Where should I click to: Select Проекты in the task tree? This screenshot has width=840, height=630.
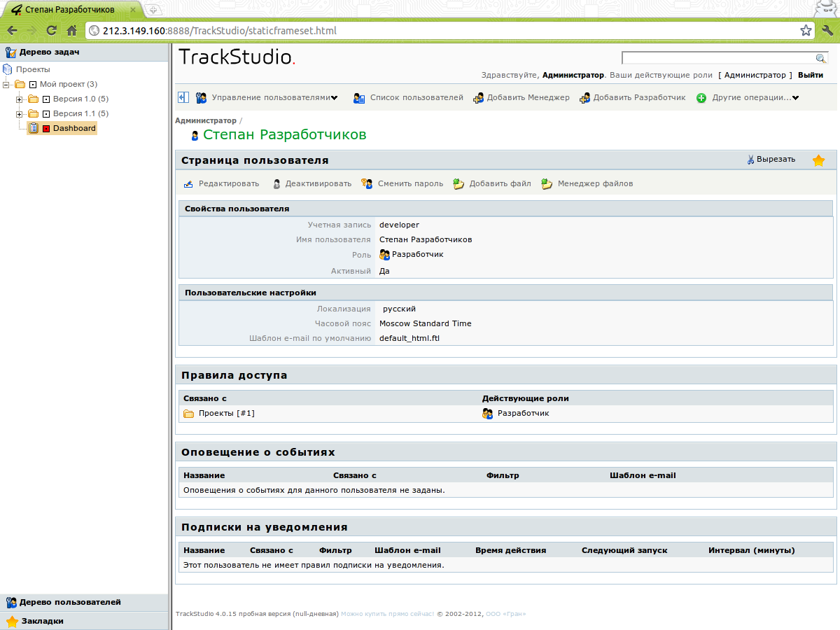(33, 70)
